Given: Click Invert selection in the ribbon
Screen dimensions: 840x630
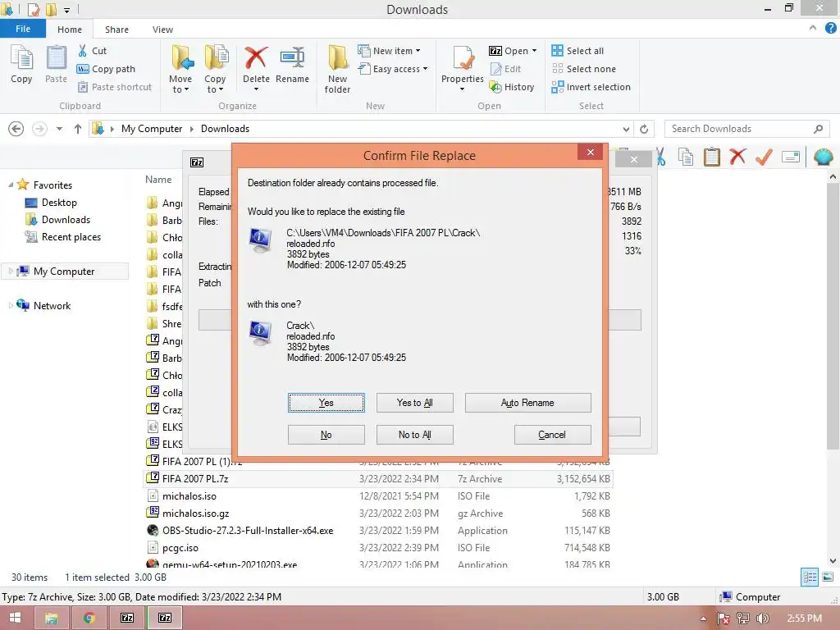Looking at the screenshot, I should pos(591,87).
